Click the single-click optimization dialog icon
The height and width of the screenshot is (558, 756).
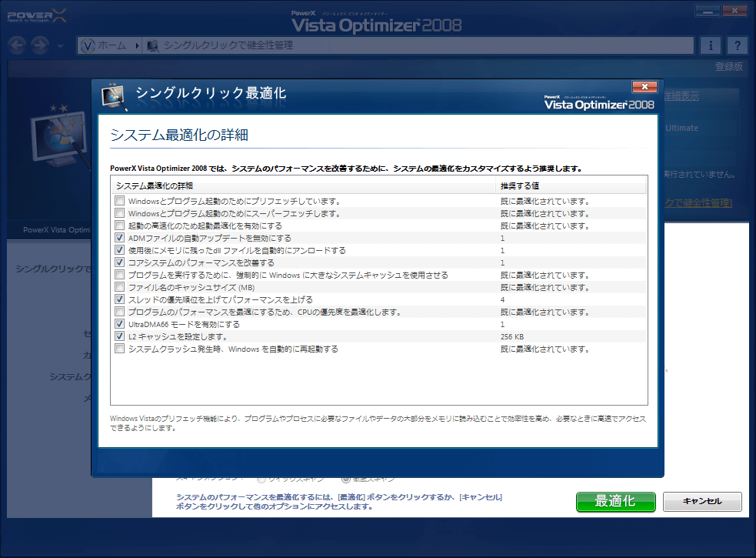114,96
